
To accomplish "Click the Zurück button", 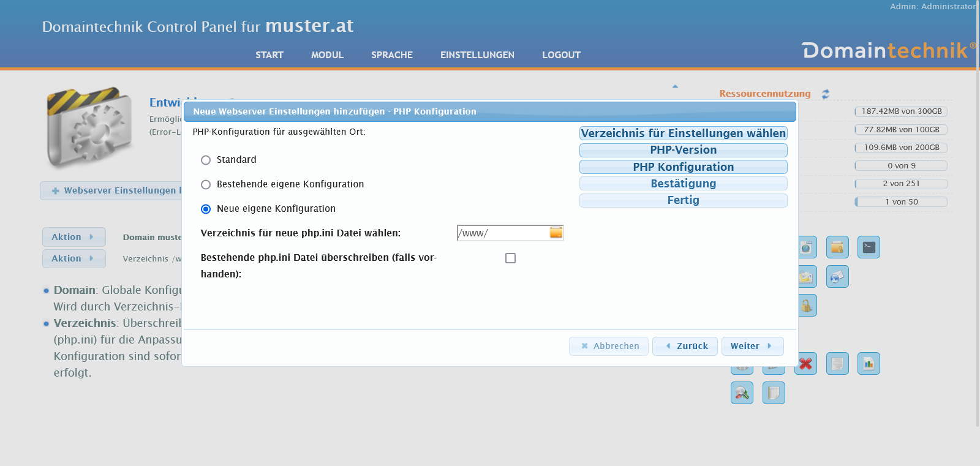I will point(685,346).
